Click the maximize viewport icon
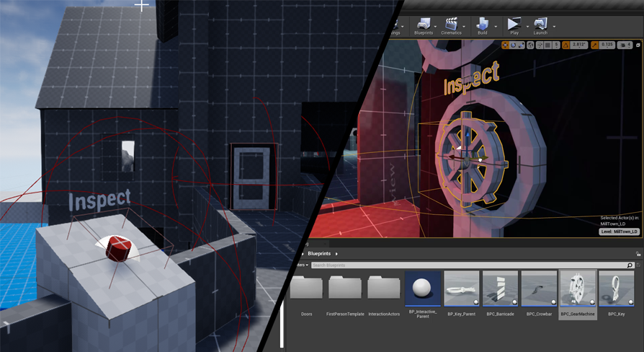The width and height of the screenshot is (644, 352). pos(638,45)
